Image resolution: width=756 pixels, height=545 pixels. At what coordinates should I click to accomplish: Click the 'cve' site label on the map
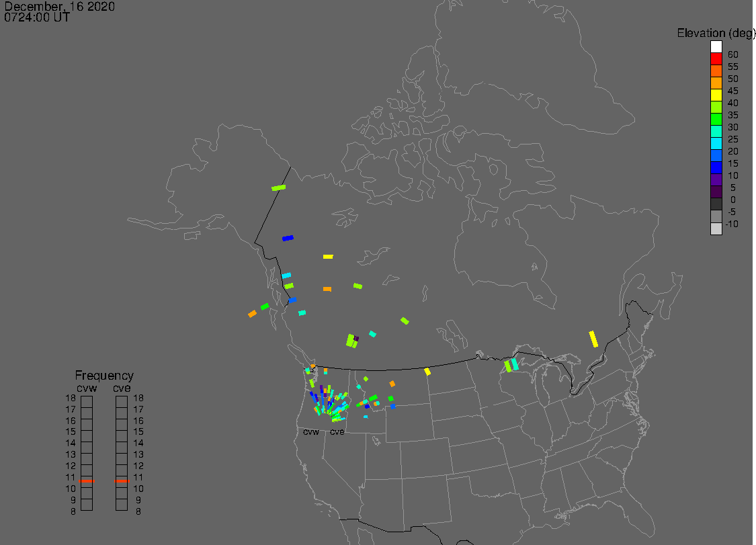click(x=337, y=431)
